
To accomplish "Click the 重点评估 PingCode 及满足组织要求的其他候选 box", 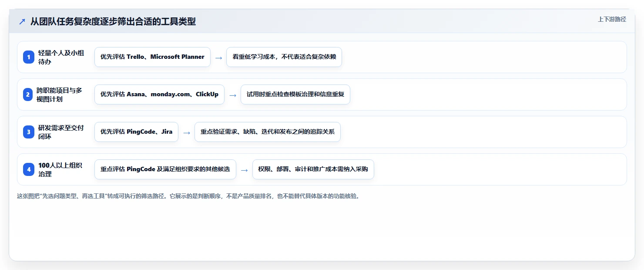I will 165,169.
